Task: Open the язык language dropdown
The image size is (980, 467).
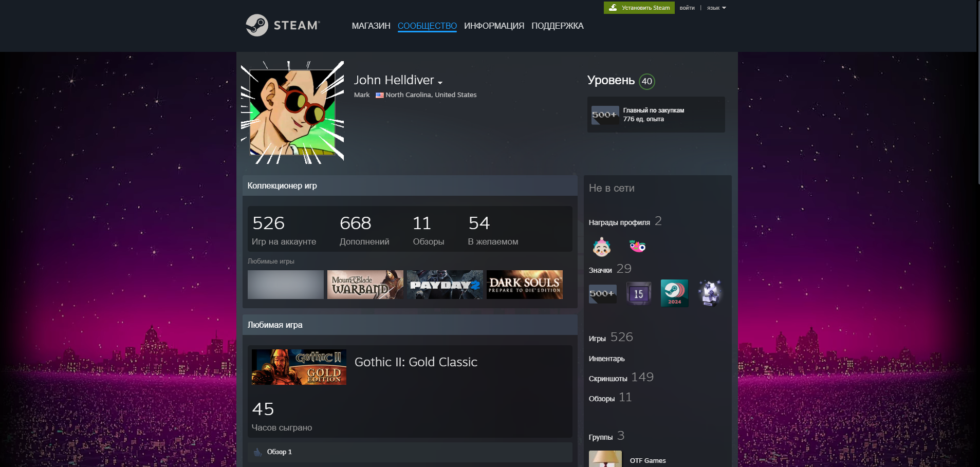Action: [716, 8]
